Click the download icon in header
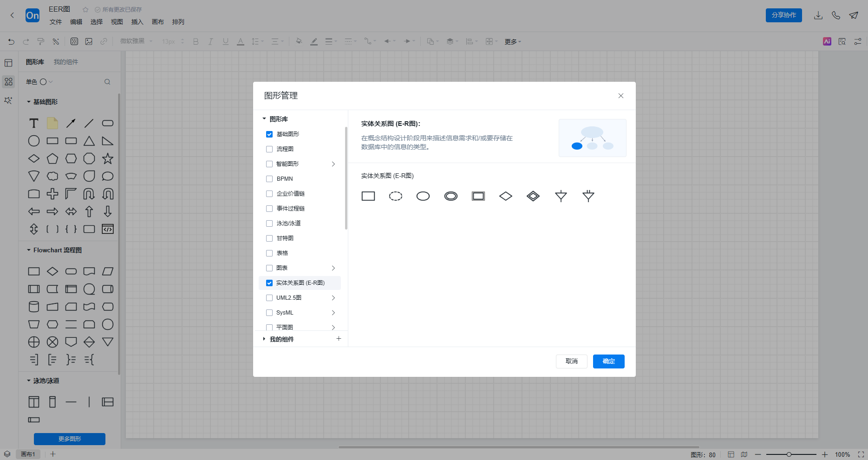This screenshot has height=460, width=868. click(x=818, y=15)
